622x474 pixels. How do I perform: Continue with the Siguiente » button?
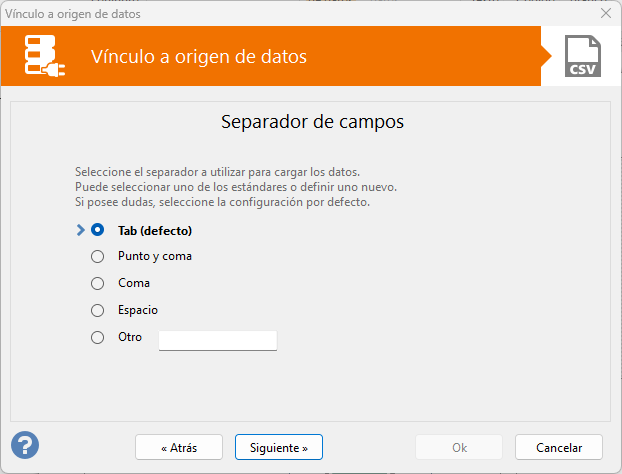tap(279, 447)
